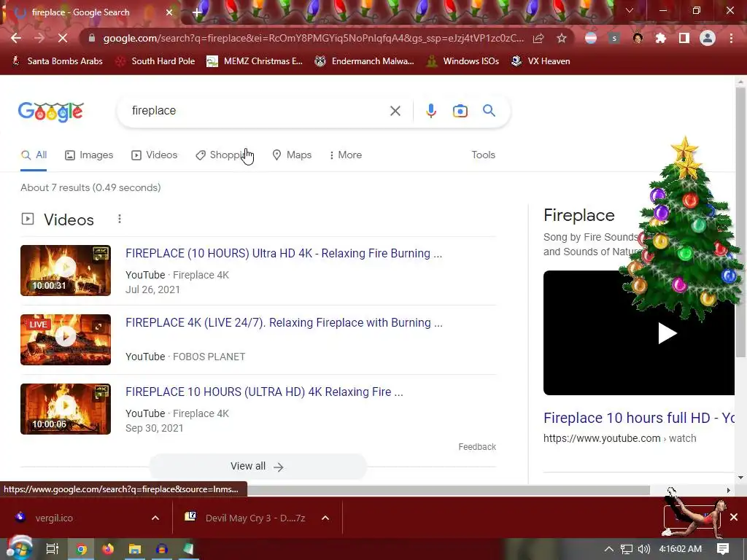Switch to Images tab
747x560 pixels.
pos(89,155)
